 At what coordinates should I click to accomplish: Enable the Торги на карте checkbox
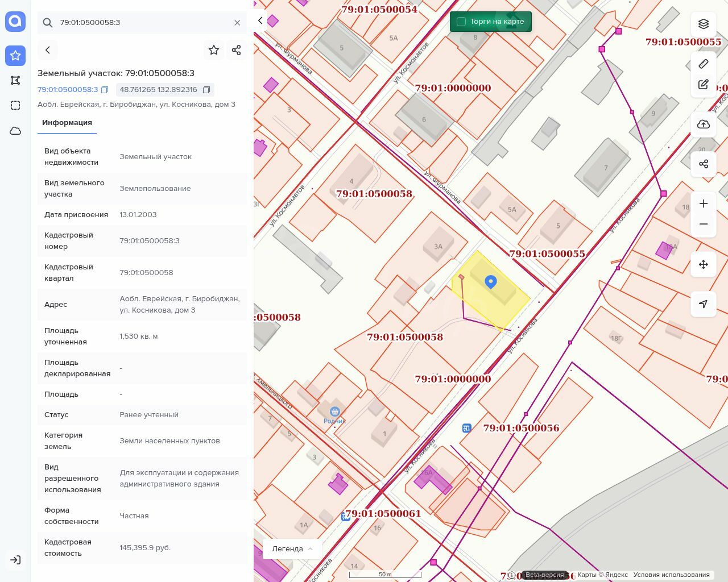point(461,22)
